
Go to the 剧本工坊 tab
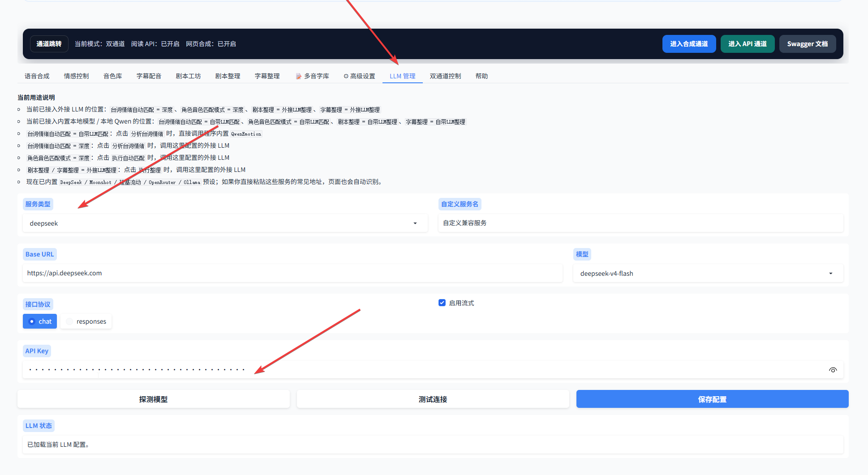[x=189, y=76]
